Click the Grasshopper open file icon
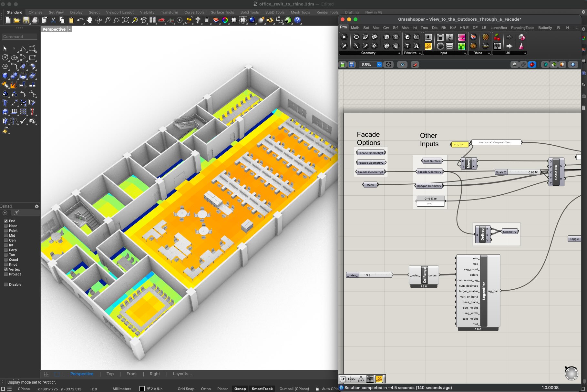 [343, 65]
